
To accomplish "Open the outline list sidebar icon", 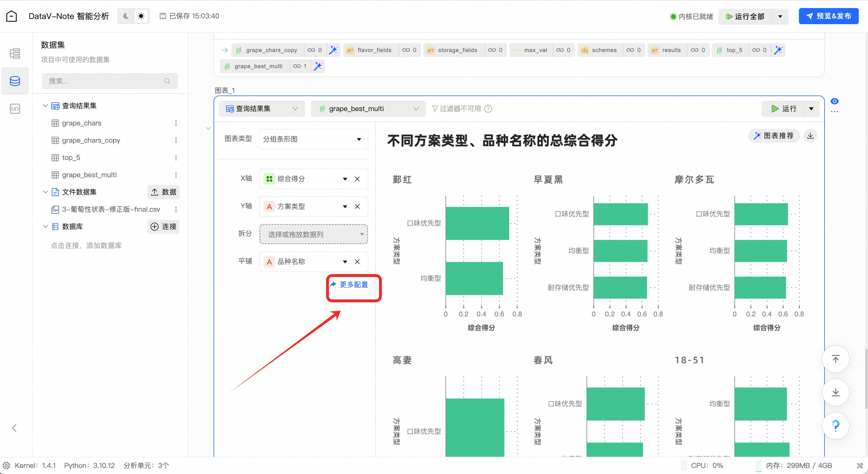I will click(15, 53).
